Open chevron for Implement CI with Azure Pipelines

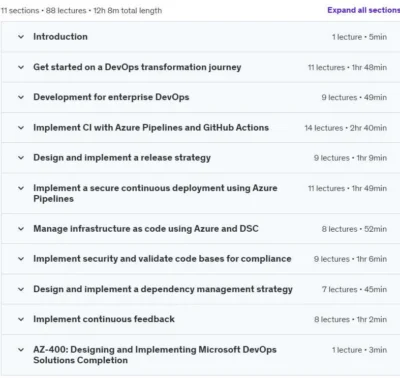pyautogui.click(x=21, y=128)
